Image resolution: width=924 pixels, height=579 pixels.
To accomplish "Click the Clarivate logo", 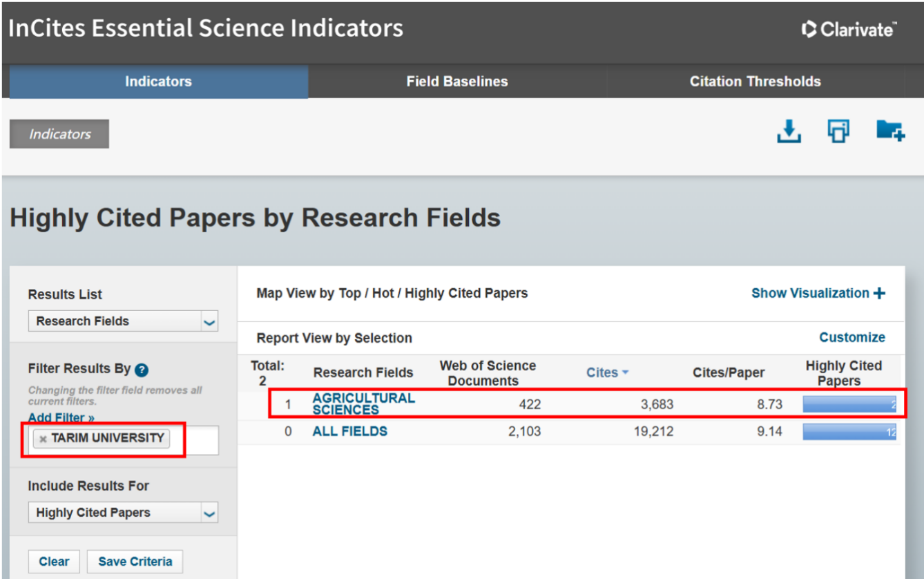I will pyautogui.click(x=849, y=29).
